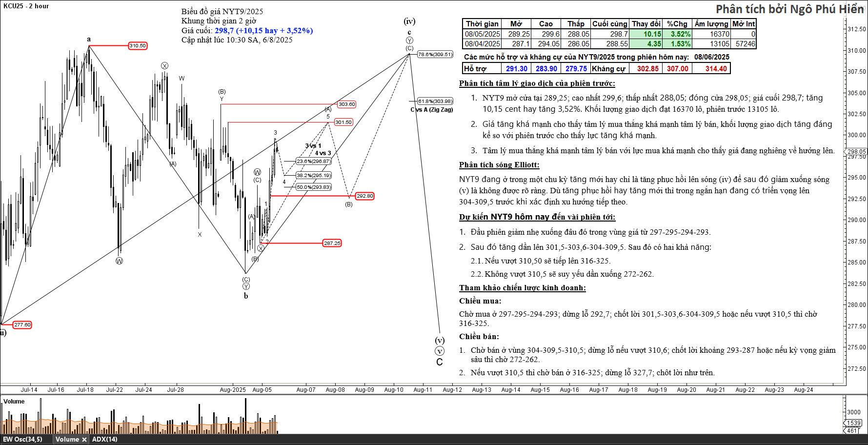This screenshot has height=445, width=868.
Task: Click the 50.0%(293.83) retracement label
Action: pyautogui.click(x=314, y=187)
